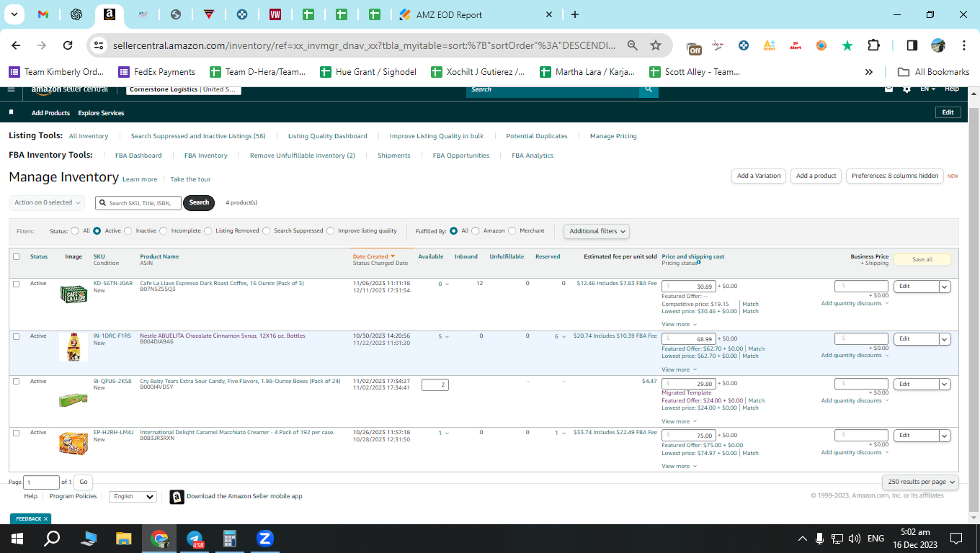980x553 pixels.
Task: Switch to the AMZ EOD Report tab
Action: pos(477,14)
